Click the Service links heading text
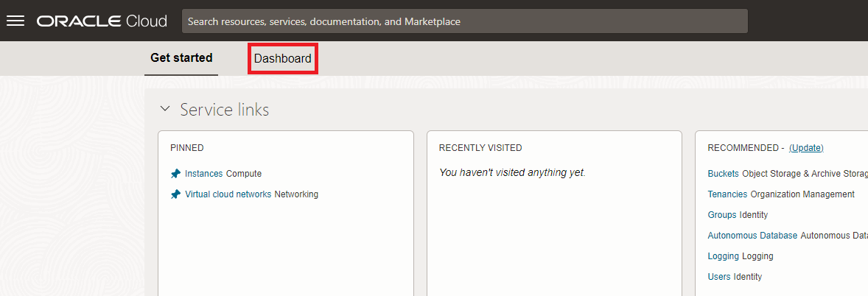 click(x=225, y=110)
